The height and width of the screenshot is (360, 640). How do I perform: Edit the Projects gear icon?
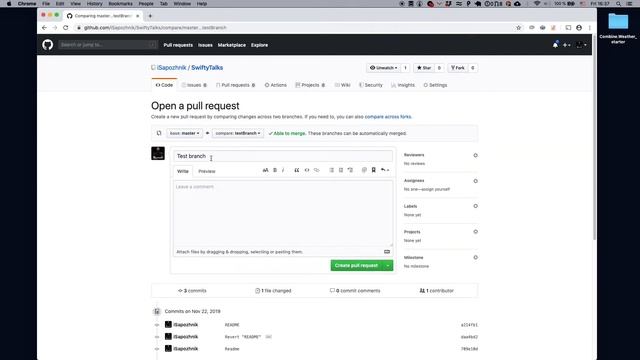(476, 232)
